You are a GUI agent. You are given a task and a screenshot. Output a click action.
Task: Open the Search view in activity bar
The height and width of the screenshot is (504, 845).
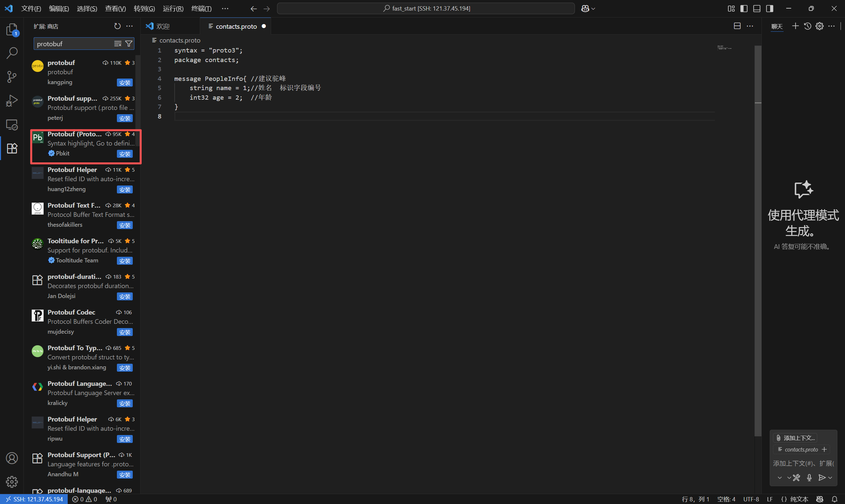click(x=12, y=53)
